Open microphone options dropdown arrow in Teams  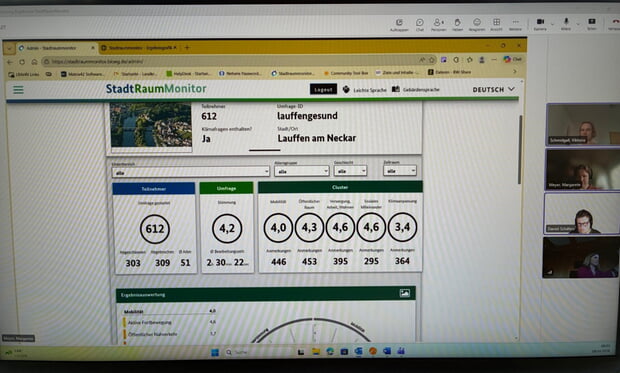point(578,24)
